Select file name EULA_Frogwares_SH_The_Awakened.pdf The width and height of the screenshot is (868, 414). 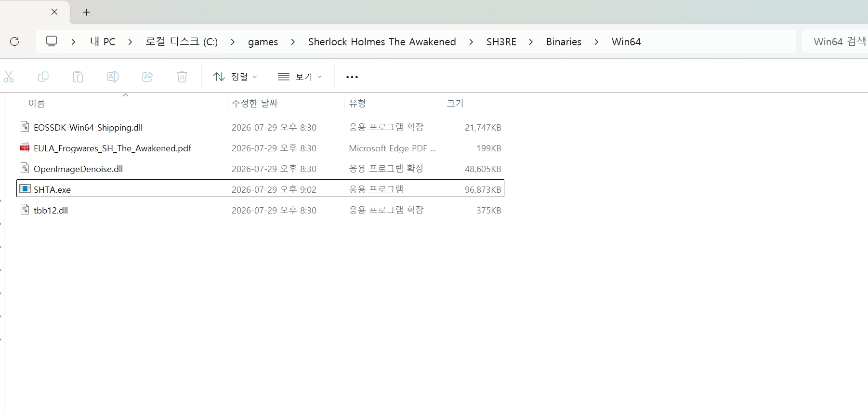pyautogui.click(x=112, y=148)
